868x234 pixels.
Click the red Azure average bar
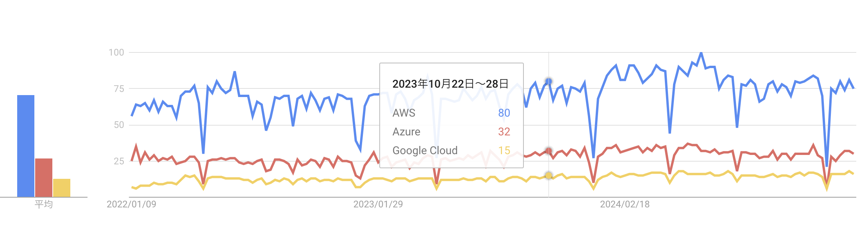point(44,178)
